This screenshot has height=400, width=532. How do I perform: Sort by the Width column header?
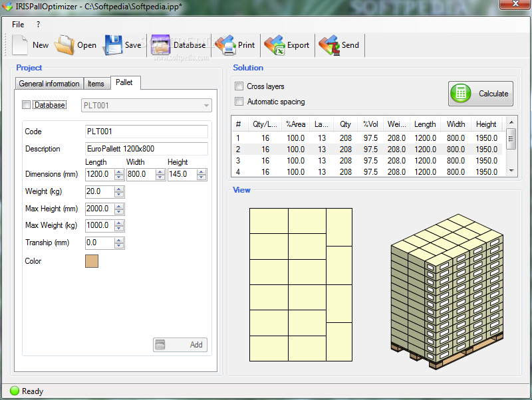(456, 124)
